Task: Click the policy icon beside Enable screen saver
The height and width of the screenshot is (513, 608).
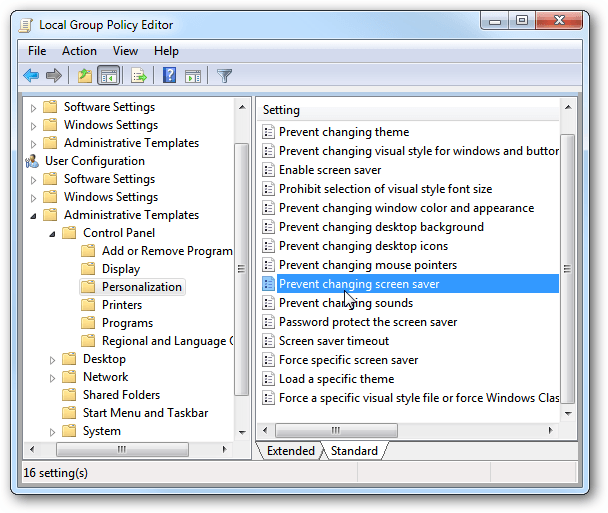Action: point(268,170)
